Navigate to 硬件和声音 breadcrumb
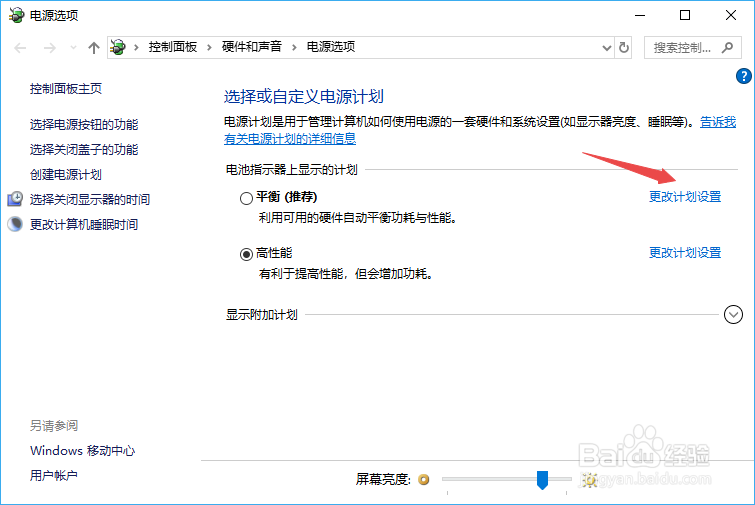Viewport: 755px width, 505px height. (251, 47)
